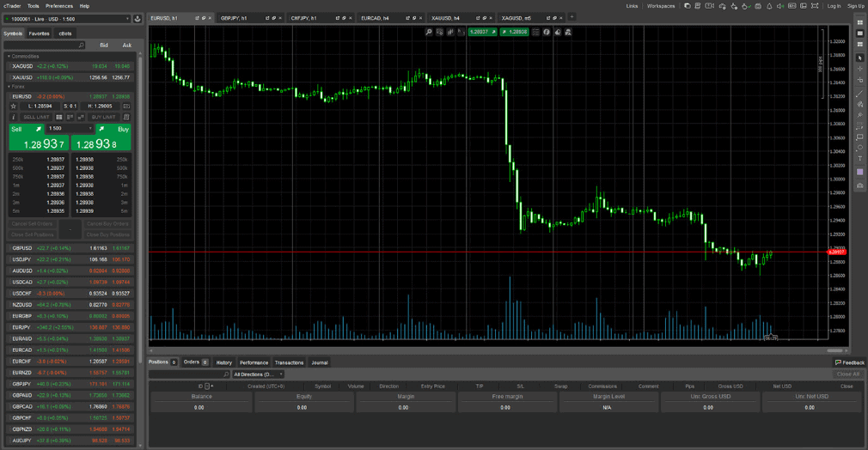Screen dimensions: 868x450
Task: Click the chart zoom magnifier icon
Action: [x=429, y=32]
